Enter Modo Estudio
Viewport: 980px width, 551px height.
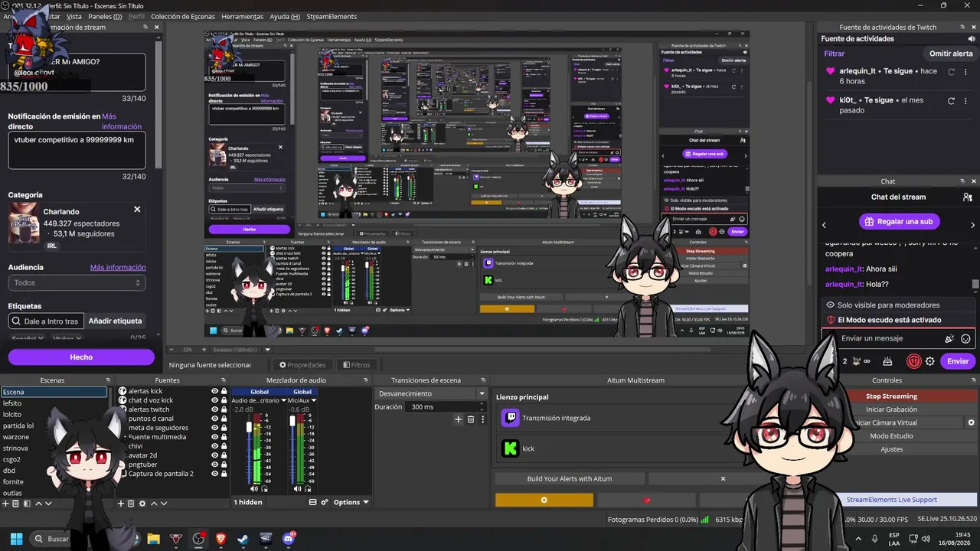891,435
